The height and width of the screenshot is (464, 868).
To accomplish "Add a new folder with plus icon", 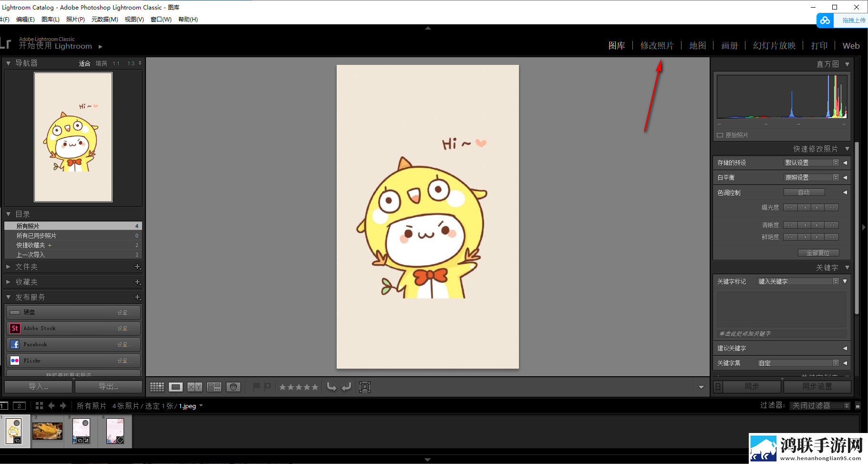I will pos(137,267).
